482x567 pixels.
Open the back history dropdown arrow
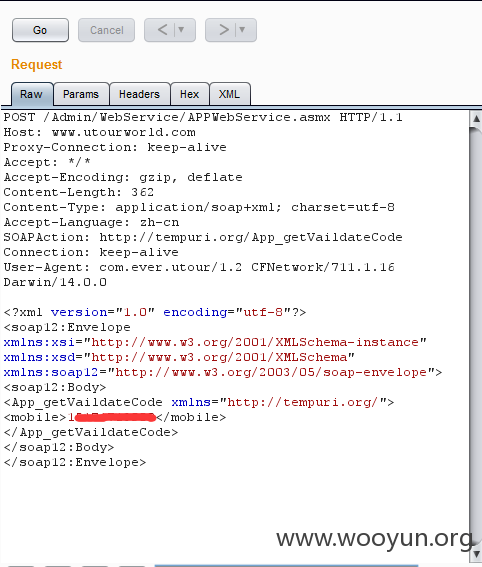pyautogui.click(x=182, y=30)
